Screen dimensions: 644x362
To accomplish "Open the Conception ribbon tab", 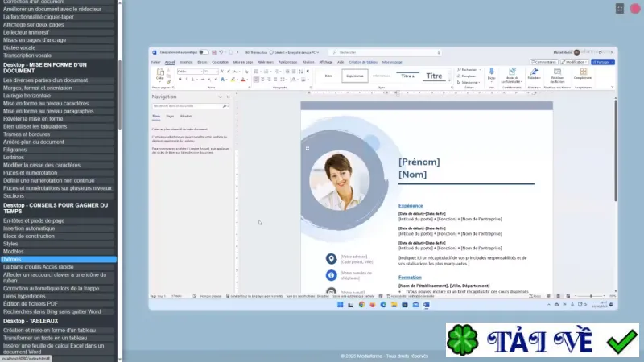I will point(220,63).
